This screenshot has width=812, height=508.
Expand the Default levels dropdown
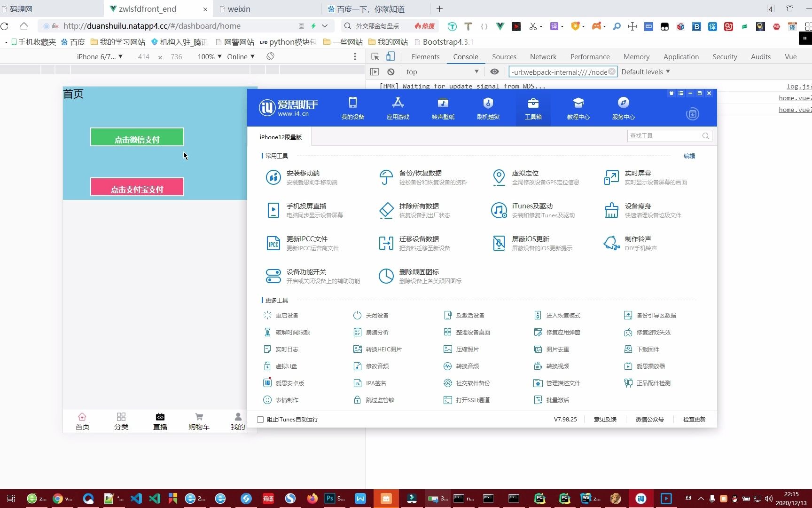point(645,71)
